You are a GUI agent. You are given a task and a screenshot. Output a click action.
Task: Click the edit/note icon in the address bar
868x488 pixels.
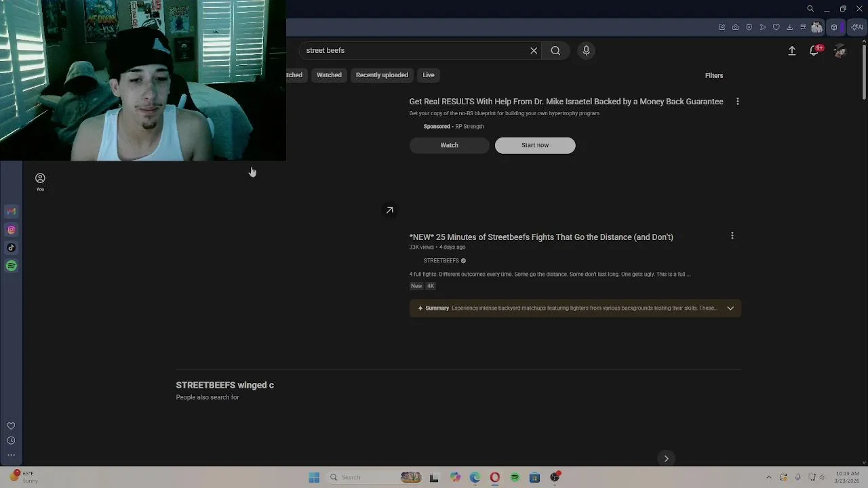[x=722, y=27]
